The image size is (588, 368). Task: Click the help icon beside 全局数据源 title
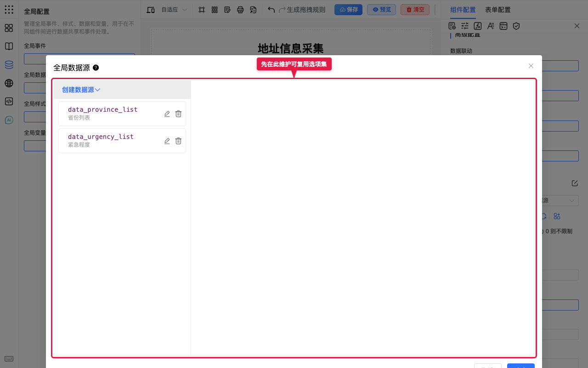[96, 68]
